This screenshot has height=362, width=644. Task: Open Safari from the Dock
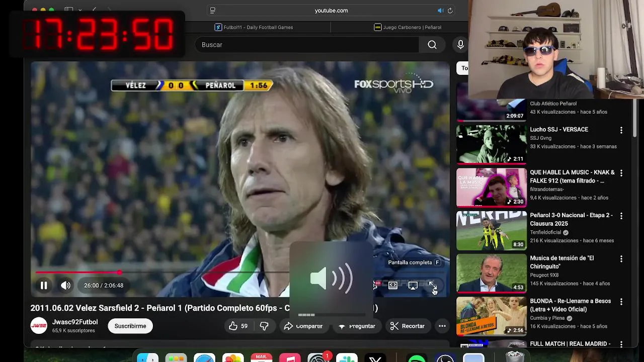point(205,358)
